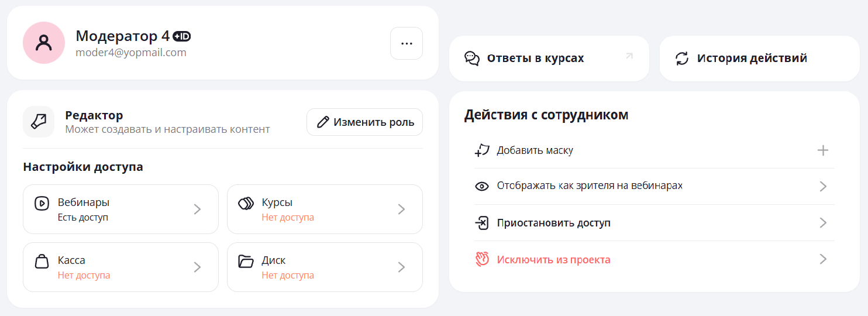Click the Диск folder icon

click(x=246, y=261)
